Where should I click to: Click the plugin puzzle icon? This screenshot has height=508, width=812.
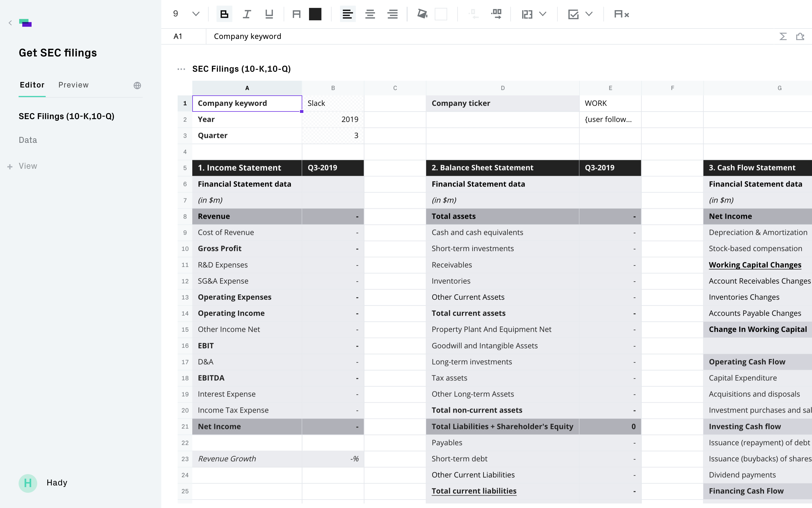(800, 36)
